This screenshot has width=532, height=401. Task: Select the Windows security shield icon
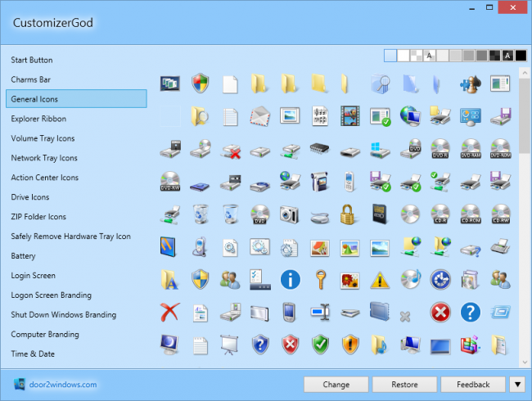[x=201, y=83]
